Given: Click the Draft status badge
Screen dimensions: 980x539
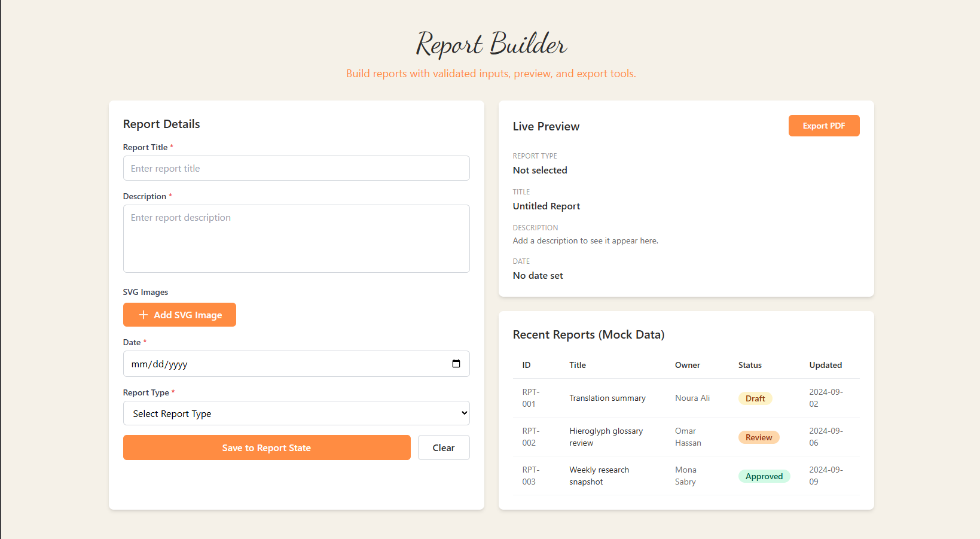Looking at the screenshot, I should pos(755,398).
